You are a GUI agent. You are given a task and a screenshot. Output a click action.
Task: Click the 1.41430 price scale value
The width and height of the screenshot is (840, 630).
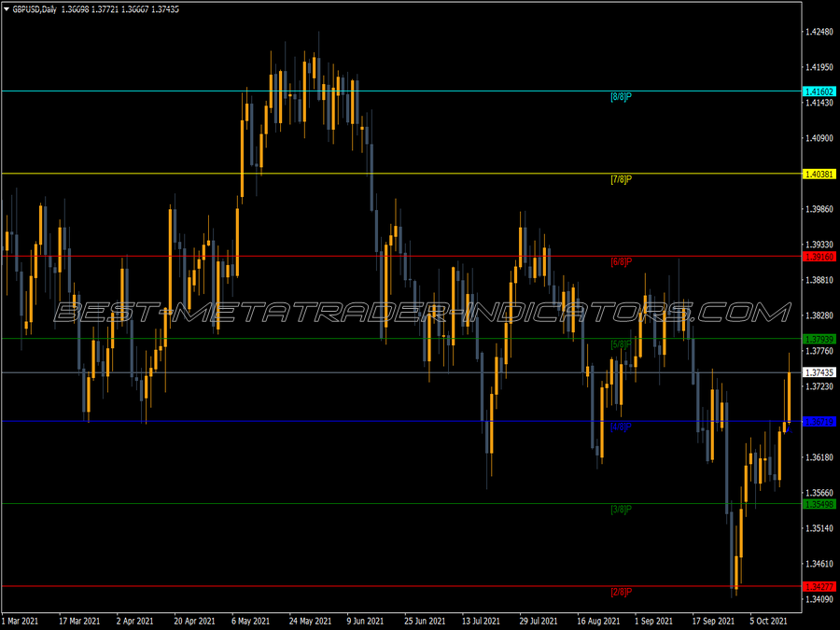[819, 103]
